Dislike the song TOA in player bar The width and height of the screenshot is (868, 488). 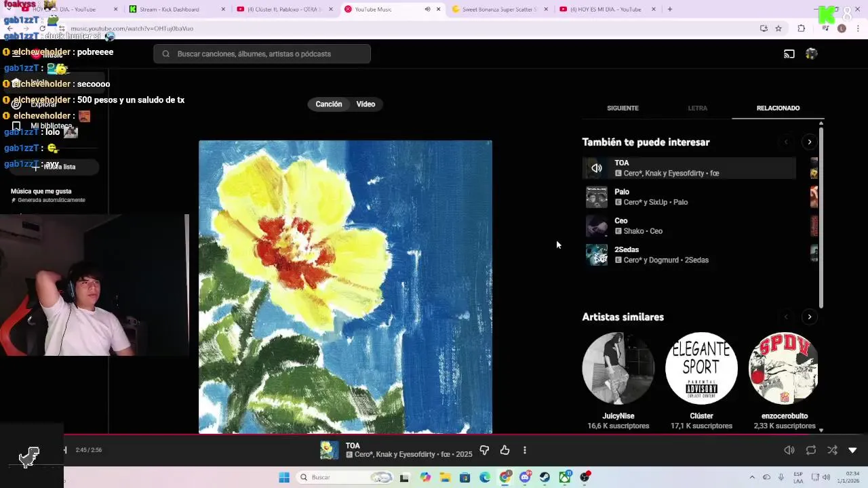pyautogui.click(x=484, y=450)
